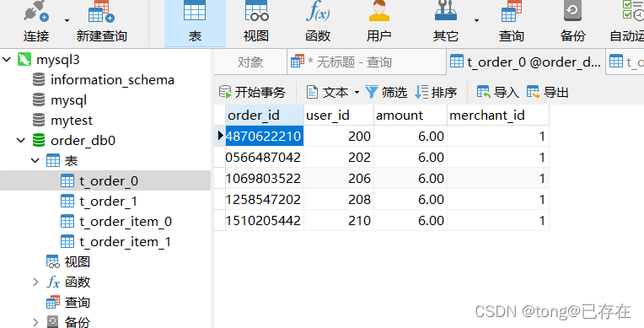The height and width of the screenshot is (328, 644).
Task: Select the mysql database
Action: [68, 100]
